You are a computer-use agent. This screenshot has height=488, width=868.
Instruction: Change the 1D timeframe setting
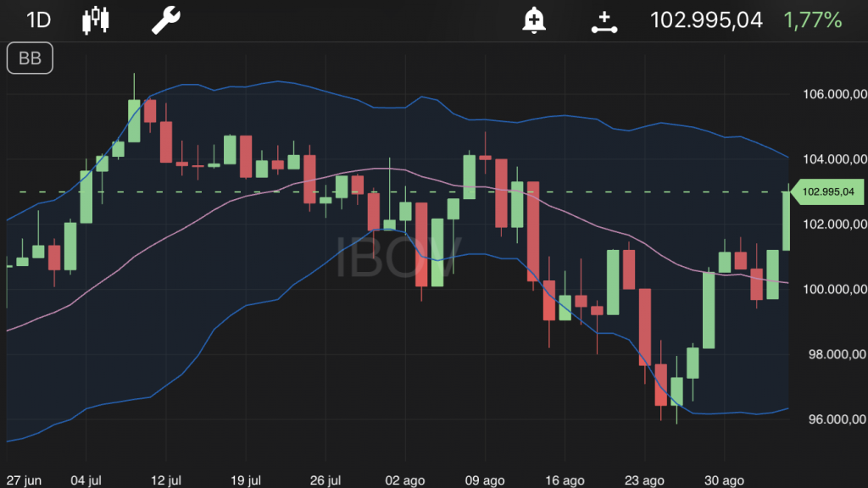pyautogui.click(x=39, y=20)
